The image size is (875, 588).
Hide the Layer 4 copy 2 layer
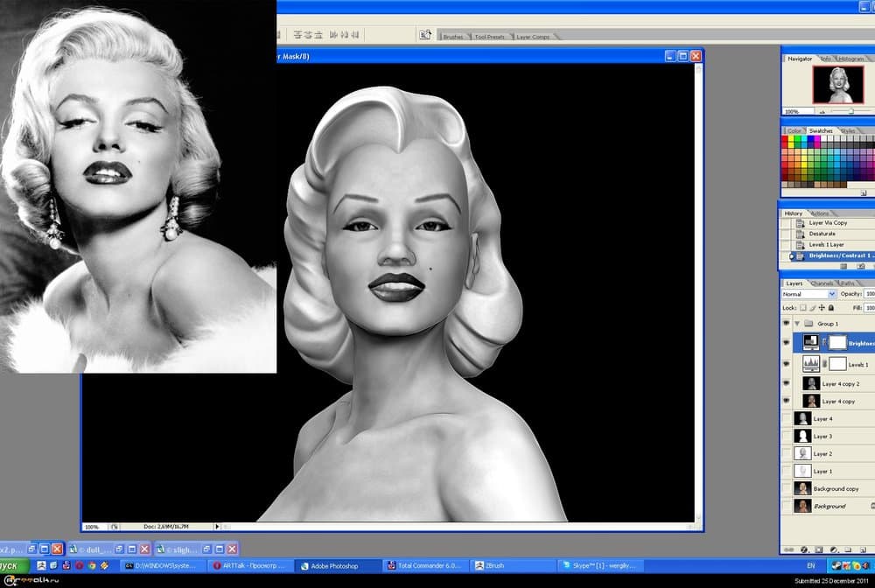pyautogui.click(x=787, y=383)
